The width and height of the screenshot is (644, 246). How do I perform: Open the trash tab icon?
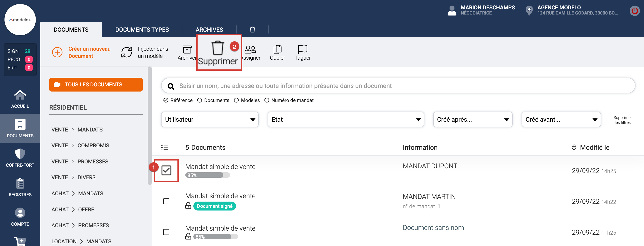pos(252,29)
